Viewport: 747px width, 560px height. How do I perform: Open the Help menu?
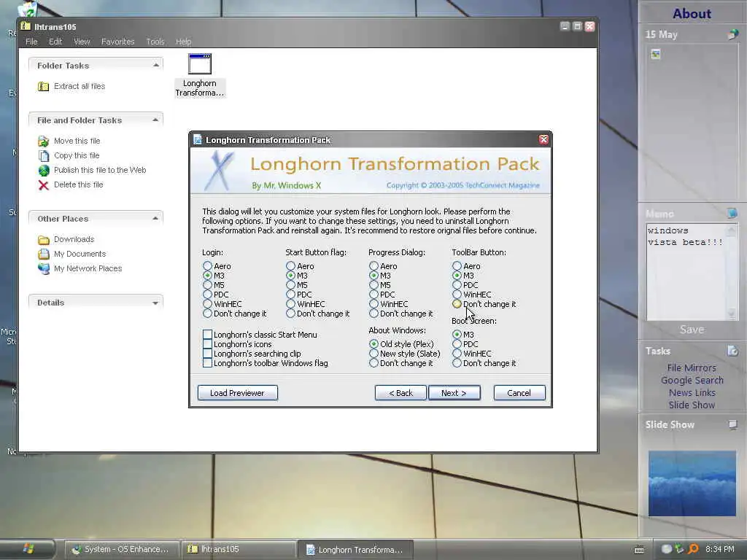point(183,42)
